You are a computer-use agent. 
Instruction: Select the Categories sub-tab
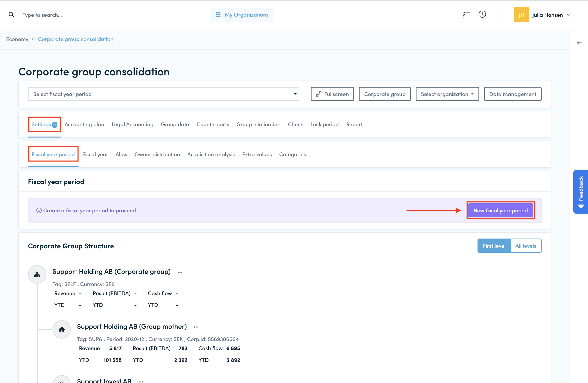[292, 154]
